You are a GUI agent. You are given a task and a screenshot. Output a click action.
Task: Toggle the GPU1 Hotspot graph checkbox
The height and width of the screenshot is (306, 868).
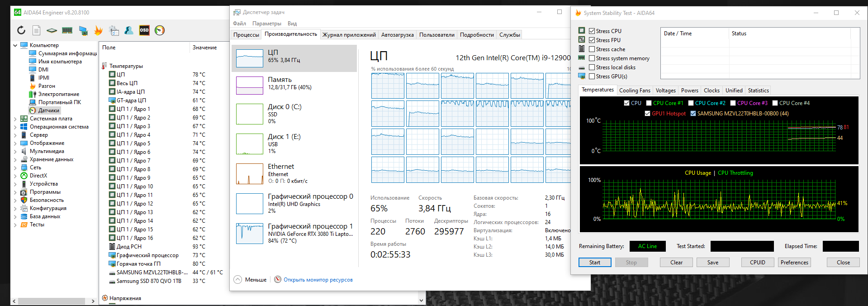[x=648, y=114]
